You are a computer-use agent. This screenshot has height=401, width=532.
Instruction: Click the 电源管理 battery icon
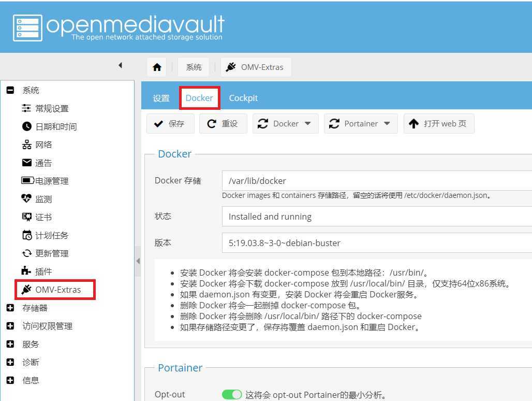[x=27, y=180]
